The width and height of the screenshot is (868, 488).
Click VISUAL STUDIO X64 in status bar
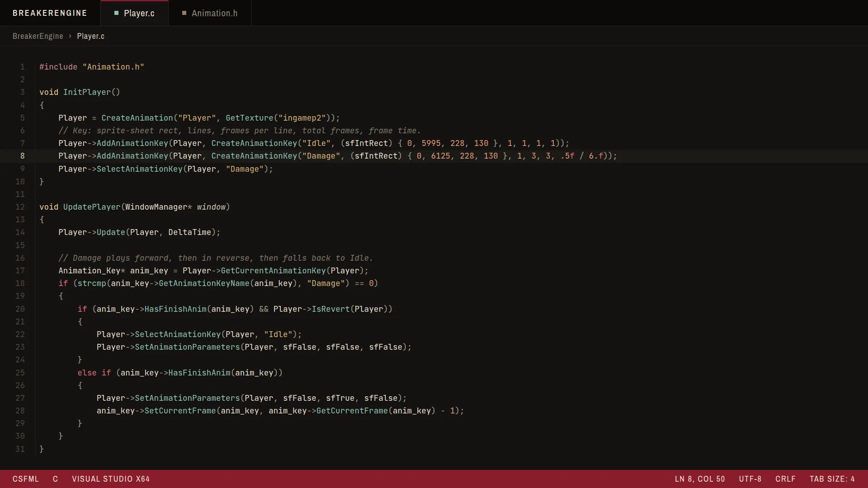(x=111, y=479)
